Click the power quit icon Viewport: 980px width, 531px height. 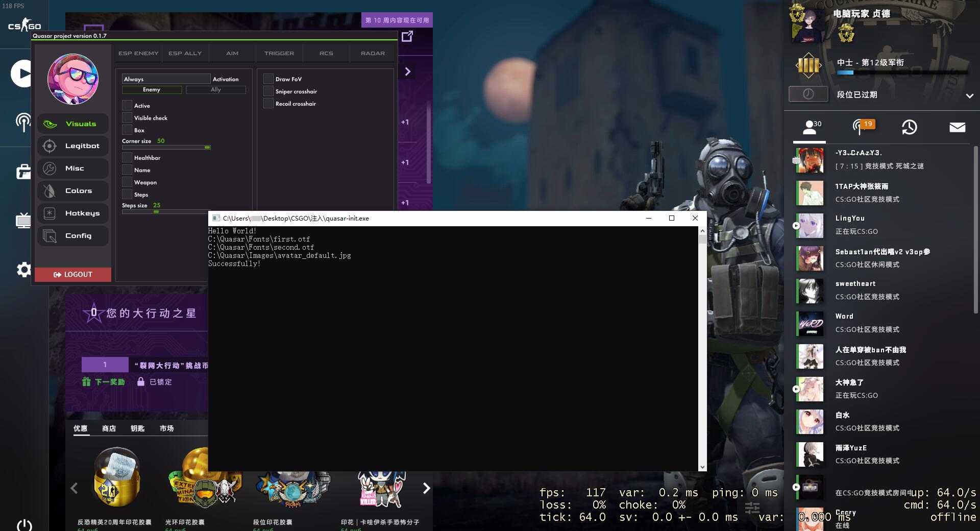[24, 525]
